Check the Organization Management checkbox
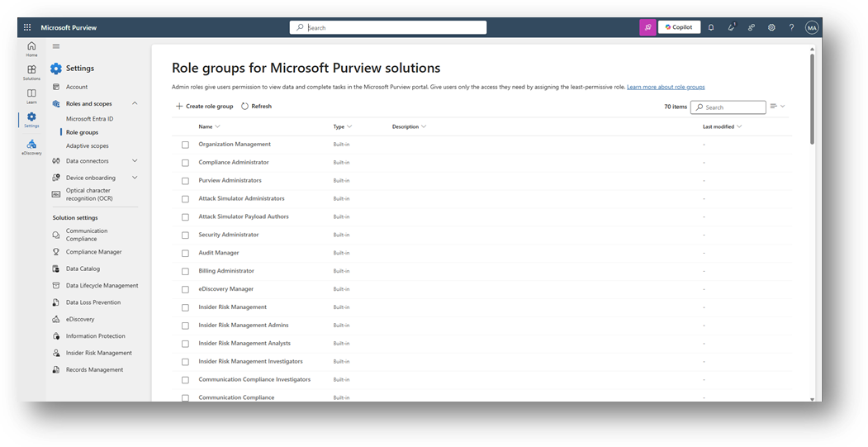Screen dimensions: 868x447 coord(185,145)
